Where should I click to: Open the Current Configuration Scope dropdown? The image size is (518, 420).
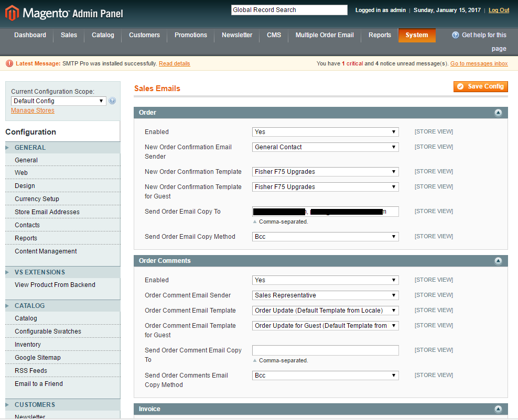click(59, 101)
